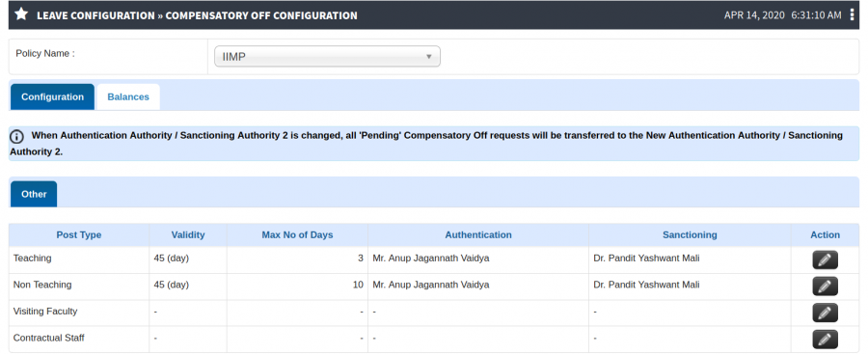Viewport: 868px width, 354px height.
Task: Click the Validity column header
Action: point(188,235)
